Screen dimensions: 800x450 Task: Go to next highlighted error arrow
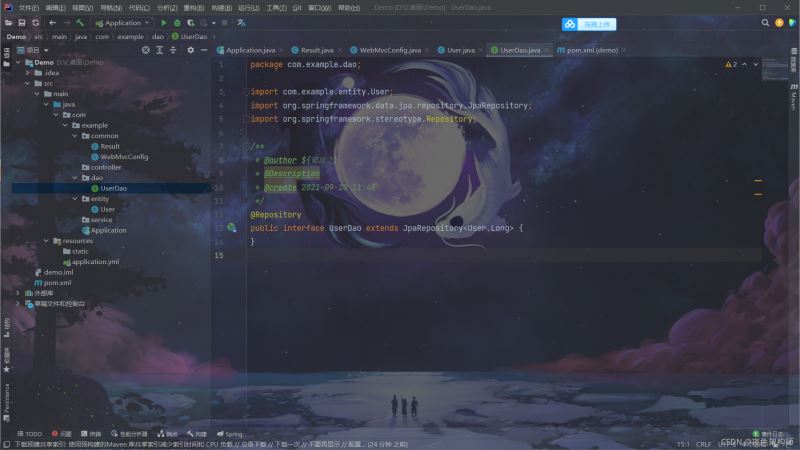(756, 64)
